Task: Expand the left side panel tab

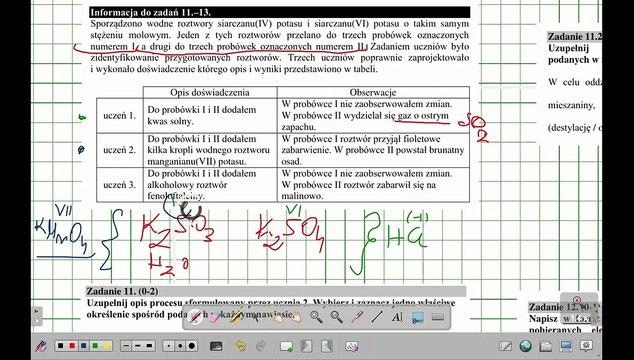Action: click(x=37, y=316)
